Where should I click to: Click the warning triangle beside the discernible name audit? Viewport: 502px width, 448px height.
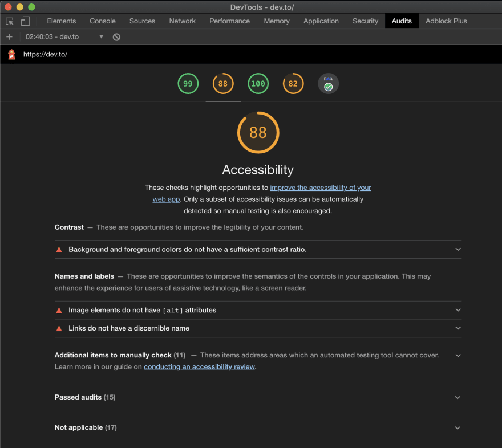59,328
